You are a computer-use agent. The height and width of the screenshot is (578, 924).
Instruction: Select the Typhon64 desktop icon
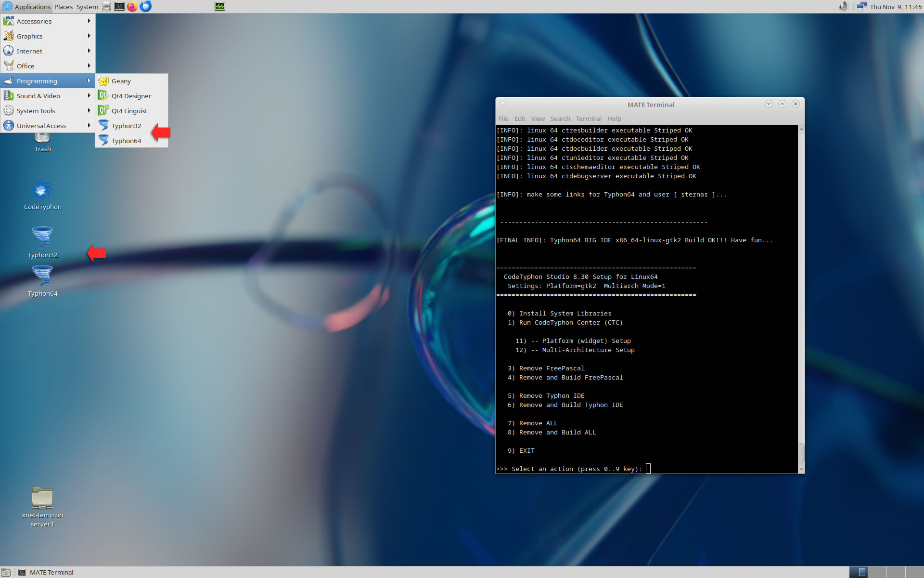click(x=42, y=282)
